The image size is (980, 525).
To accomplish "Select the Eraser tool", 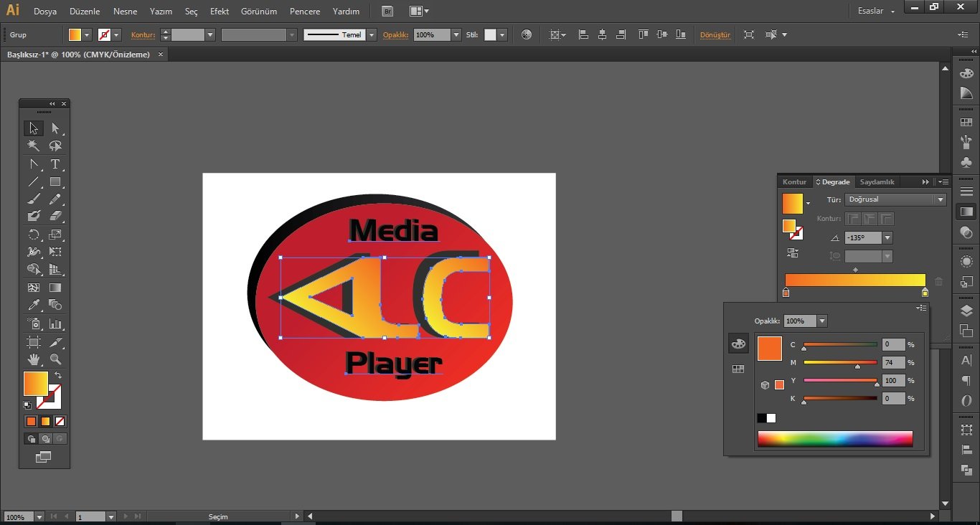I will click(55, 216).
